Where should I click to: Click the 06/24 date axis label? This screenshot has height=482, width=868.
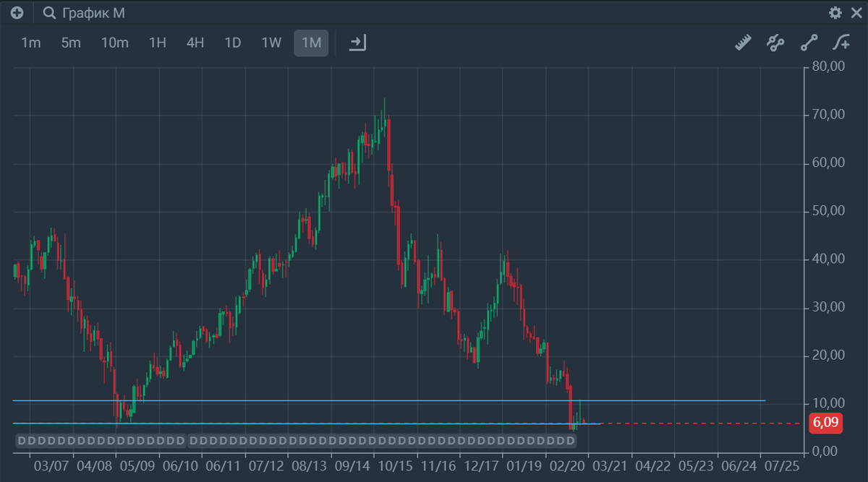click(x=739, y=466)
